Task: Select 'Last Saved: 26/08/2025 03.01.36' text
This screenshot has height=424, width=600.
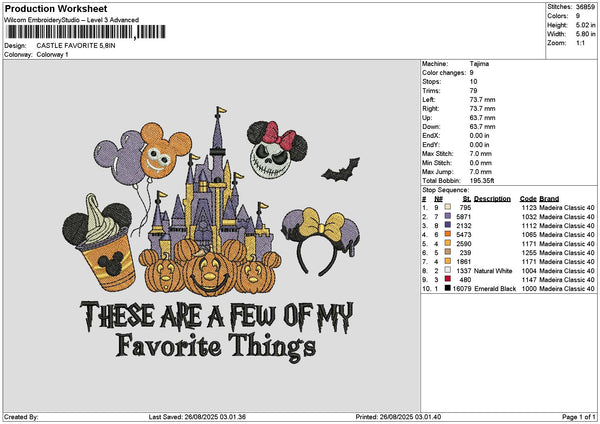Action: tap(197, 417)
